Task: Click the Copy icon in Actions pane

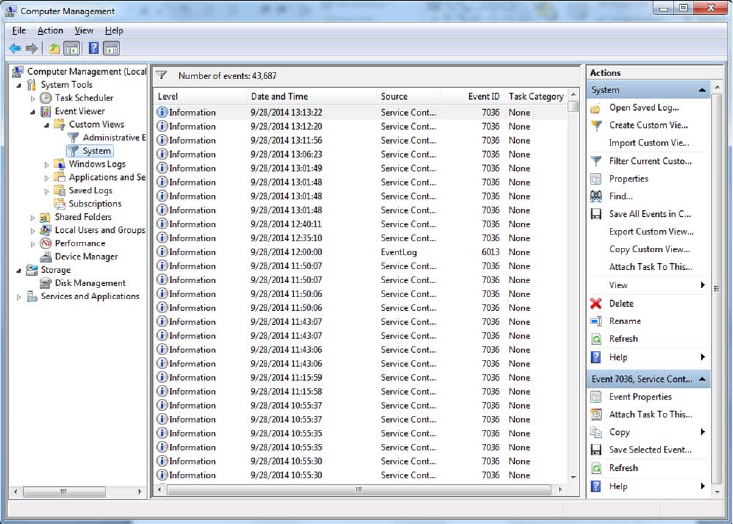Action: 596,432
